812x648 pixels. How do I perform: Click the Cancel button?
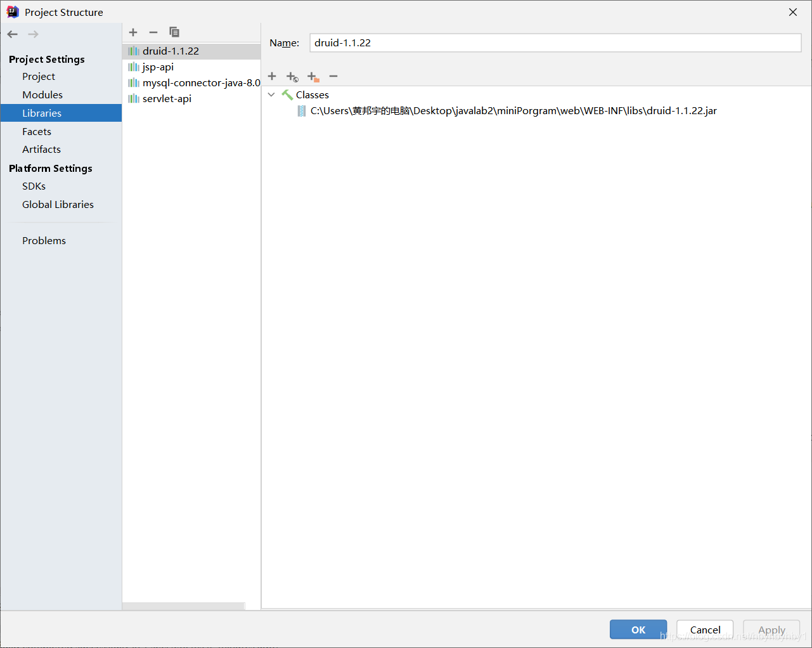coord(704,629)
